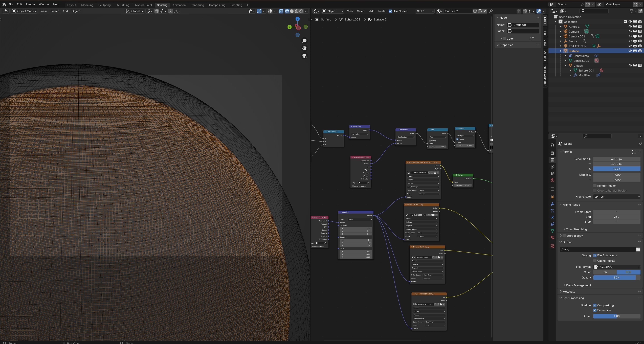
Task: Adjust the resolution percentage 100% slider
Action: click(616, 169)
